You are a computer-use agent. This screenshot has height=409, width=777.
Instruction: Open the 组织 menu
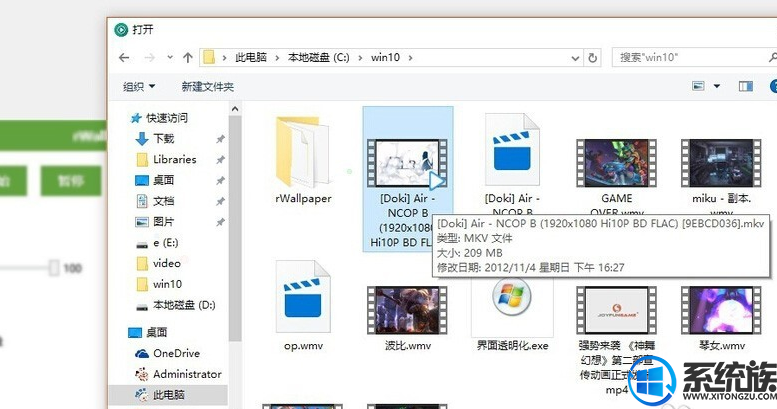point(139,87)
